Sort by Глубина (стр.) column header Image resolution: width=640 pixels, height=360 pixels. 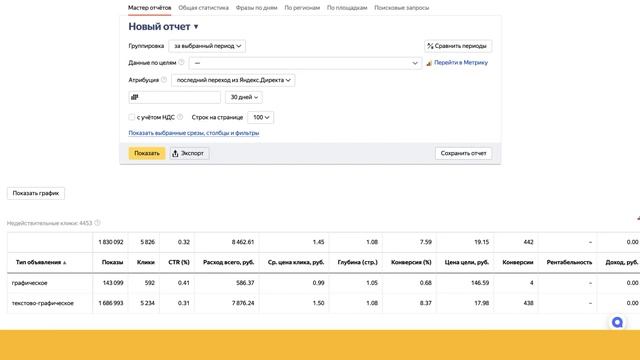[358, 262]
